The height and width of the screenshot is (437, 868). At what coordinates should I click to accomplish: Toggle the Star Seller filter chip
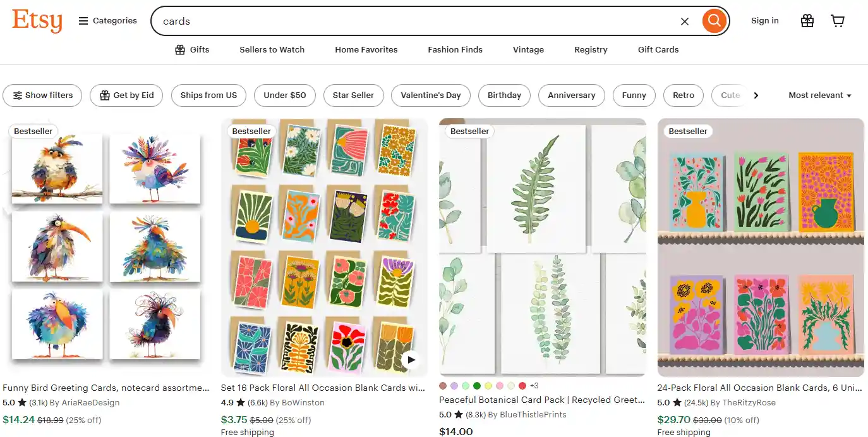tap(353, 95)
